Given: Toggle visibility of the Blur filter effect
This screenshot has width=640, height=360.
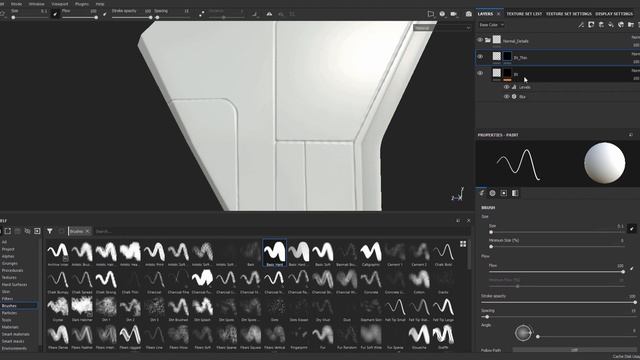Looking at the screenshot, I should [507, 97].
